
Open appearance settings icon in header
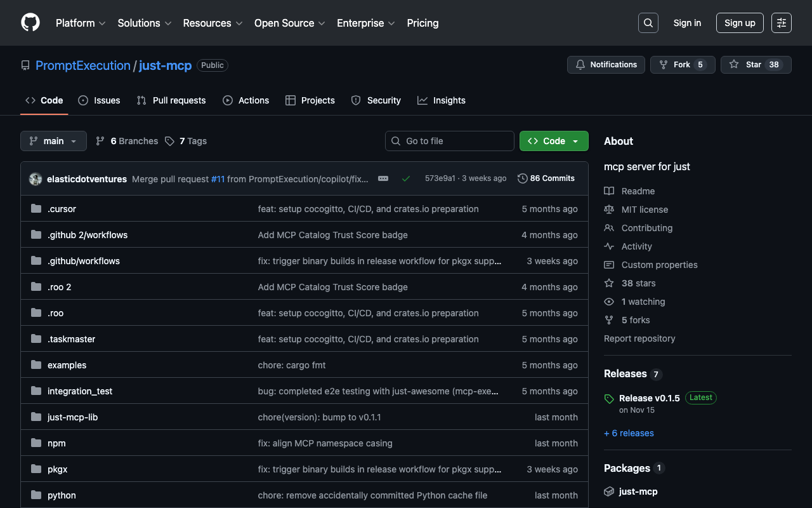(781, 23)
